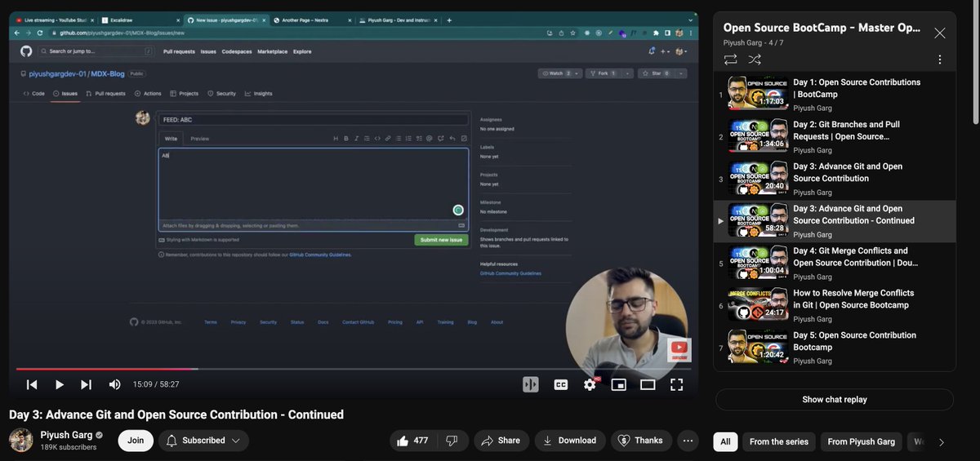980x461 pixels.
Task: Toggle playlist shuffle
Action: click(755, 60)
